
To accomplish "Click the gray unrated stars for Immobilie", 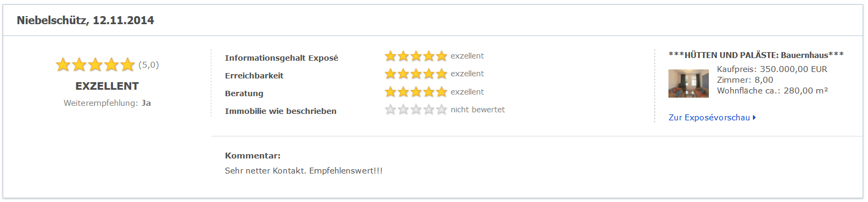I will [x=416, y=110].
